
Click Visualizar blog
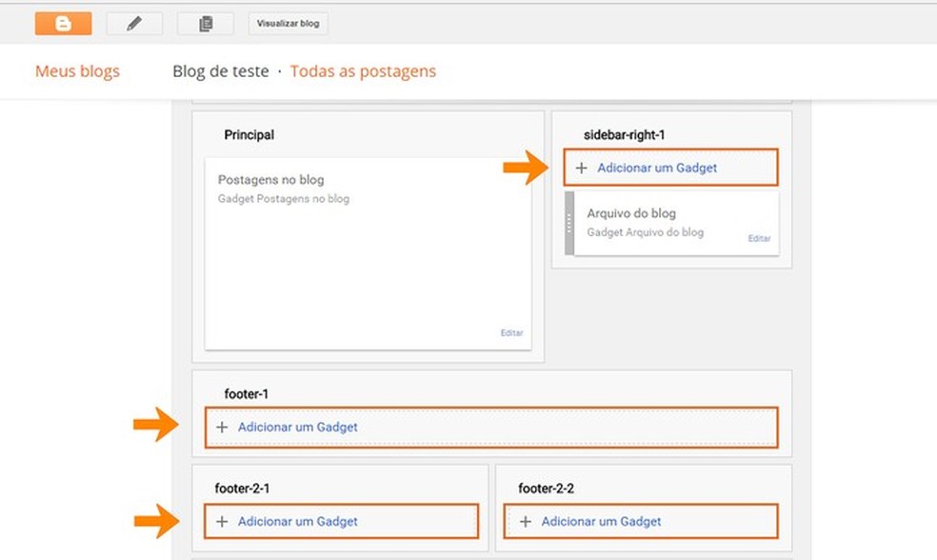(x=287, y=23)
